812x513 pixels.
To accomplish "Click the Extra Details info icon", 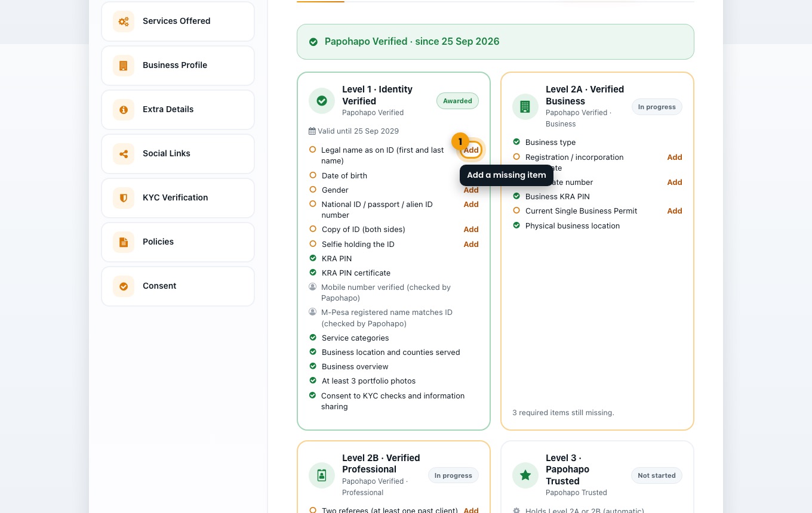I will [x=124, y=110].
